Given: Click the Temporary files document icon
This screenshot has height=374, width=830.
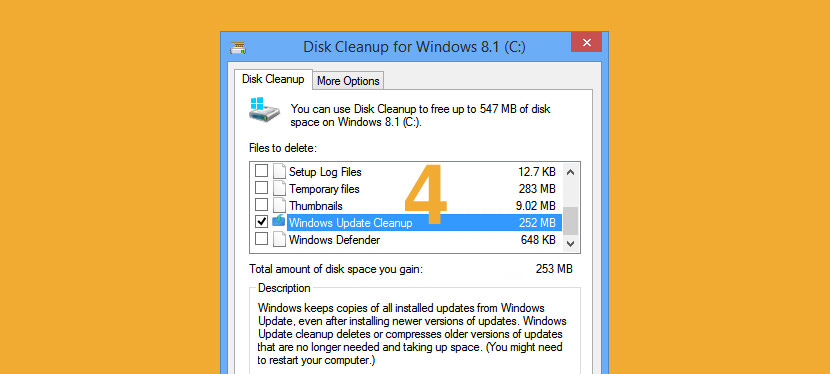Looking at the screenshot, I should 279,188.
